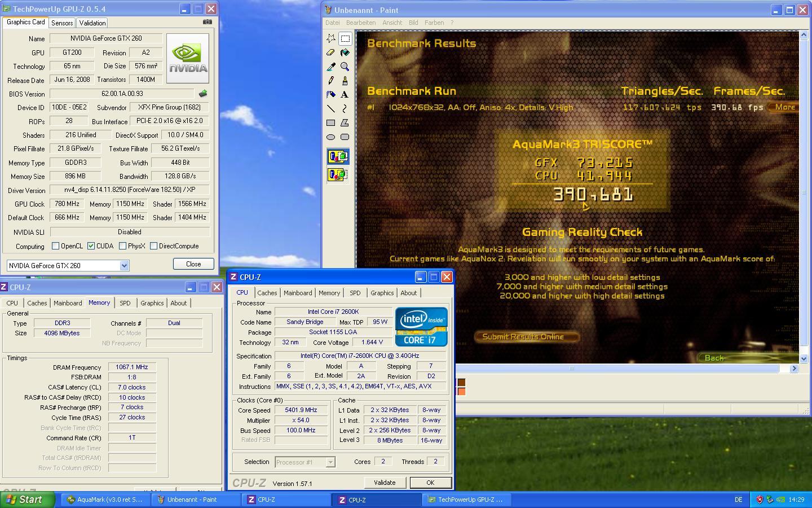
Task: Click Paint's horizontal scrollbar right arrow
Action: pos(794,368)
